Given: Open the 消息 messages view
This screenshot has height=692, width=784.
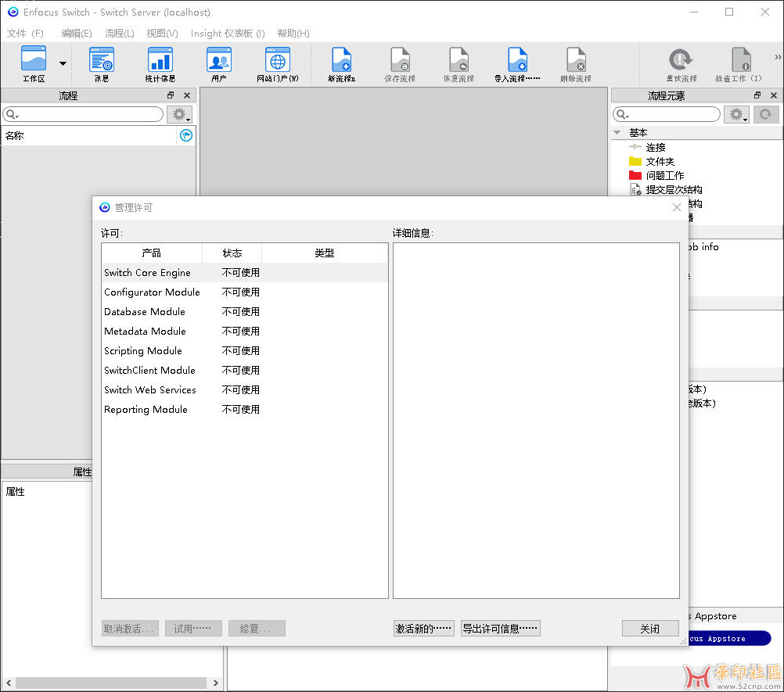Looking at the screenshot, I should click(102, 63).
